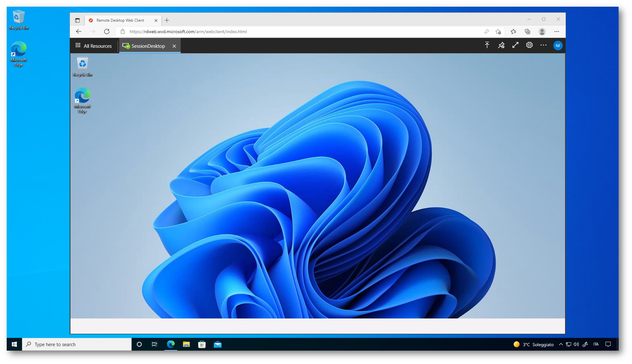Go back with the browser back arrow
Image resolution: width=632 pixels, height=364 pixels.
click(x=79, y=32)
